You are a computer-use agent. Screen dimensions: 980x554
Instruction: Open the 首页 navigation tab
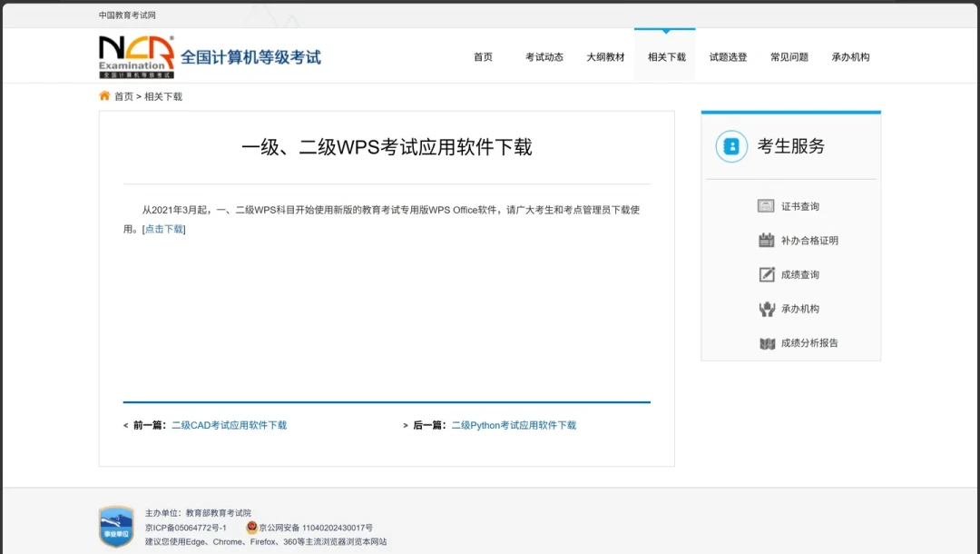(x=483, y=57)
